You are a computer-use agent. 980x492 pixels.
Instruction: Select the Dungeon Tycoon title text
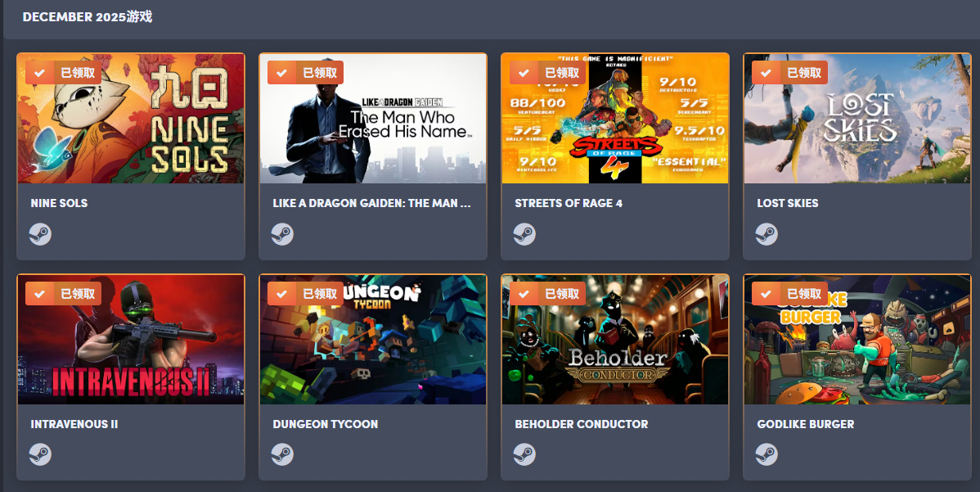(x=325, y=424)
